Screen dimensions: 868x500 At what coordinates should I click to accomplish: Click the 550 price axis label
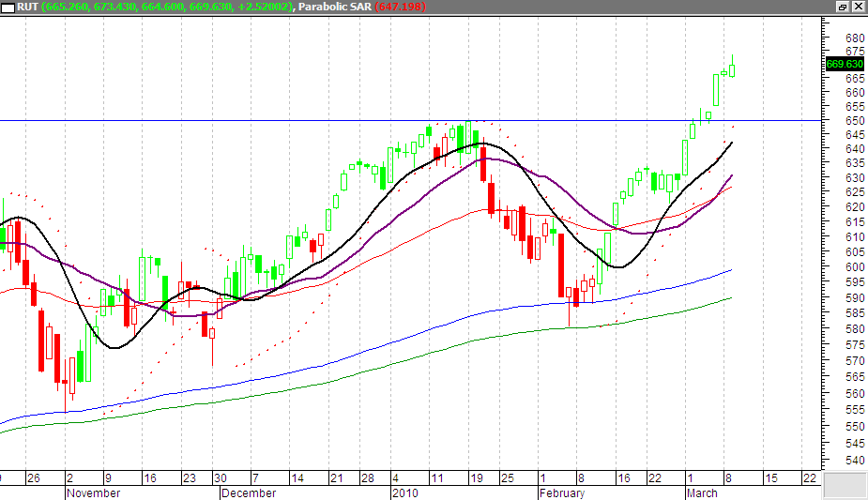pos(855,427)
